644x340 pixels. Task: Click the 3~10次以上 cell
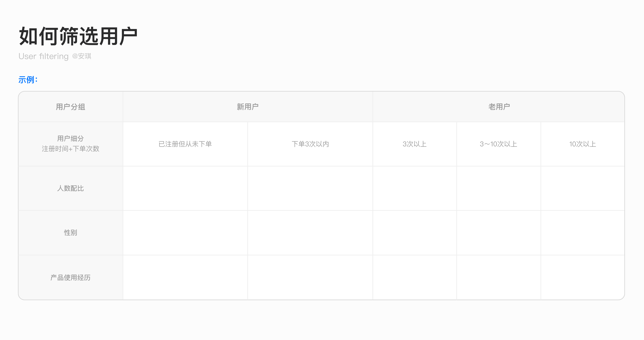click(x=499, y=144)
